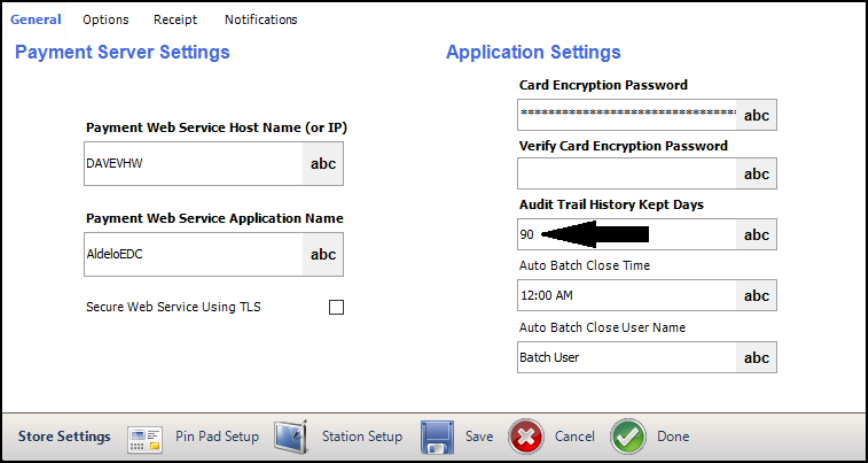Open the Notifications tab
This screenshot has height=463, width=868.
261,20
